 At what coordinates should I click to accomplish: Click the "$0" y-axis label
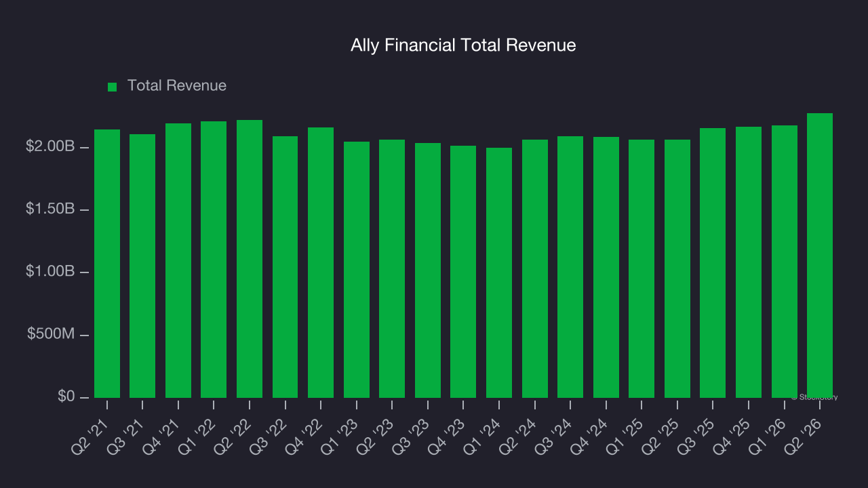[66, 397]
